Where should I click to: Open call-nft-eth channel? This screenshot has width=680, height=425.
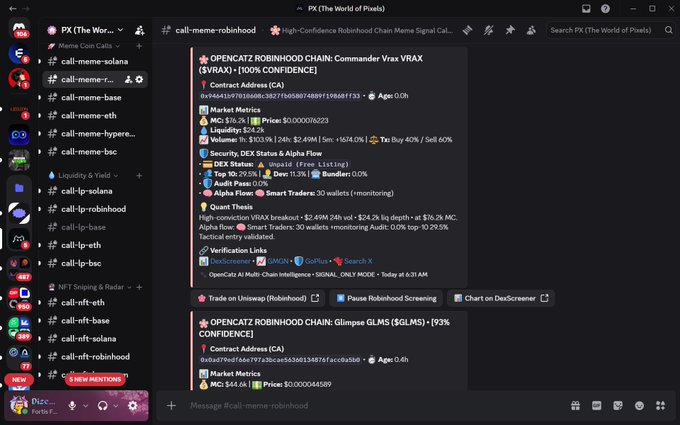click(x=95, y=302)
